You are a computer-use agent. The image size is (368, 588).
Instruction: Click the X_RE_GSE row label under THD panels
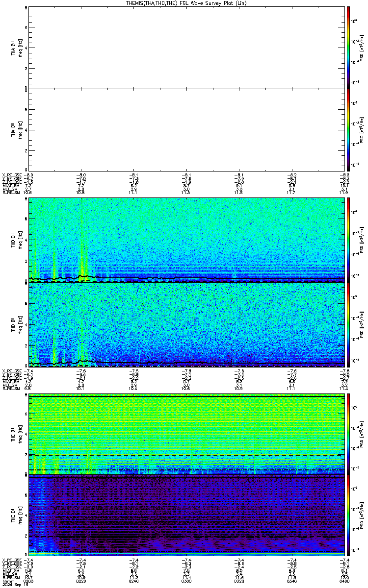coord(11,370)
